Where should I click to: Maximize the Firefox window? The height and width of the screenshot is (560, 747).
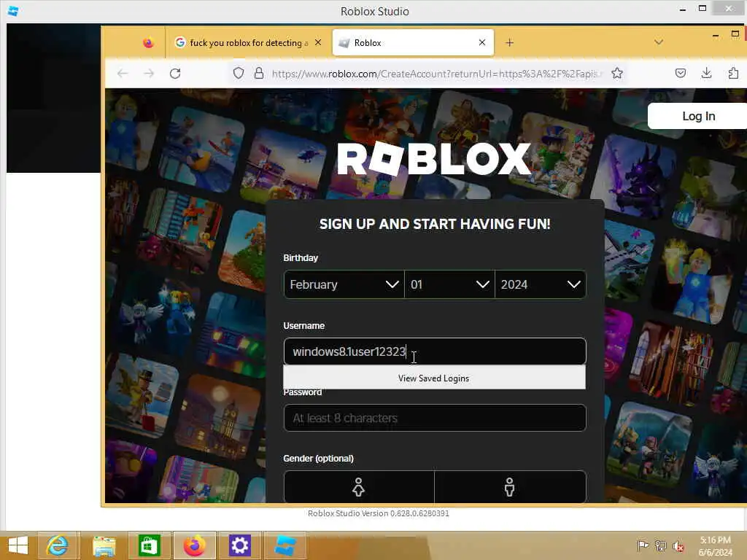(x=735, y=34)
